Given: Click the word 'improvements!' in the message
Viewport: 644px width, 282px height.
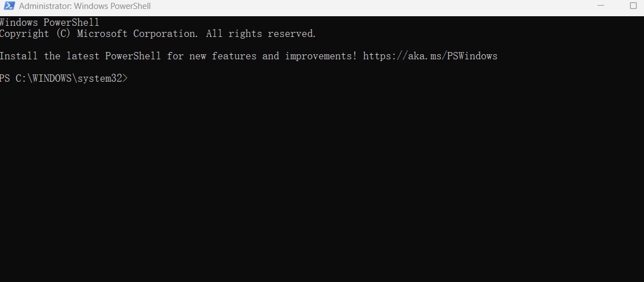Looking at the screenshot, I should pyautogui.click(x=321, y=56).
